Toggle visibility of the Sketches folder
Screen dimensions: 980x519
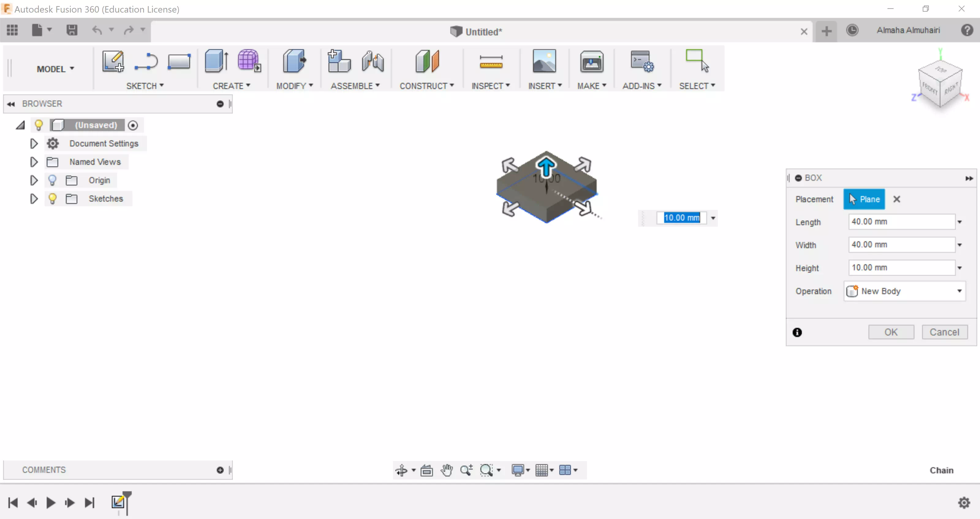pos(52,198)
